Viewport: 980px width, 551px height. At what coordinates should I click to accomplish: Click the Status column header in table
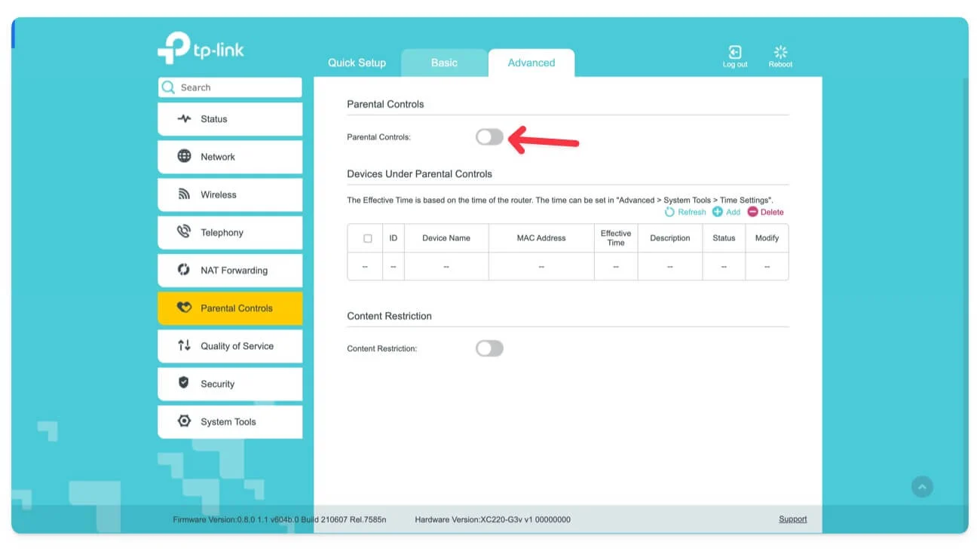[x=724, y=238]
